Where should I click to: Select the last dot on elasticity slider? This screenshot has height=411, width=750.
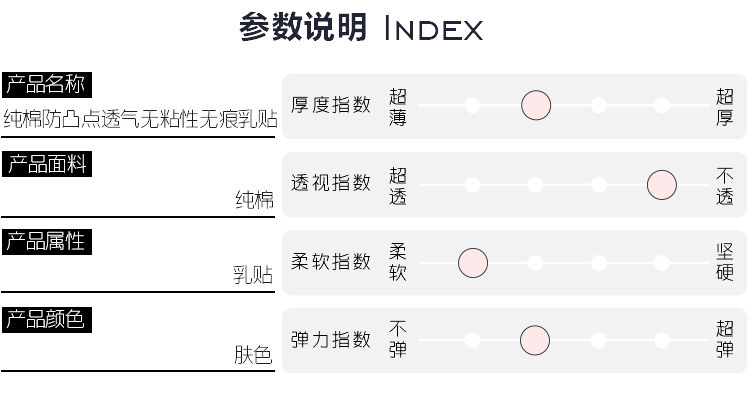[661, 340]
